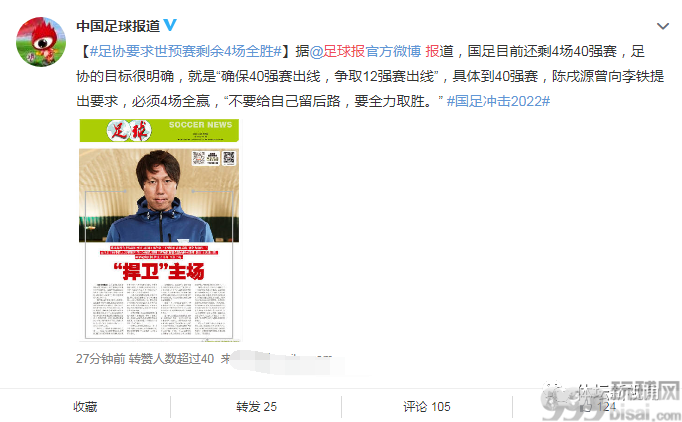Open the 中国足球报道 profile avatar
682x422 pixels.
coord(41,42)
